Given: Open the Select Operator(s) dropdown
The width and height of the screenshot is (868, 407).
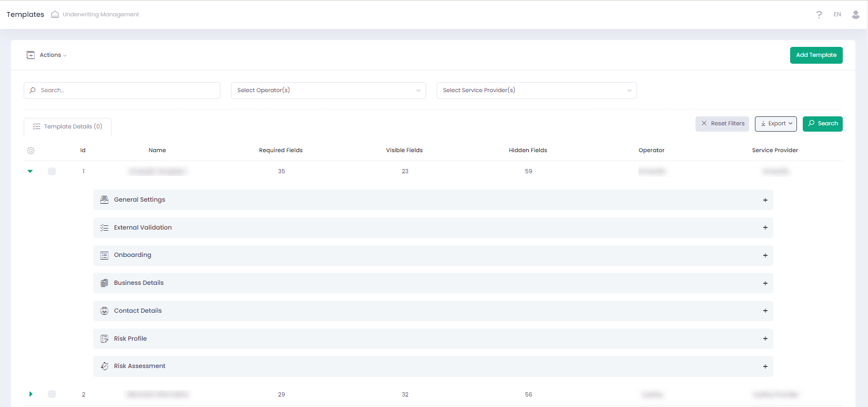Looking at the screenshot, I should [328, 91].
